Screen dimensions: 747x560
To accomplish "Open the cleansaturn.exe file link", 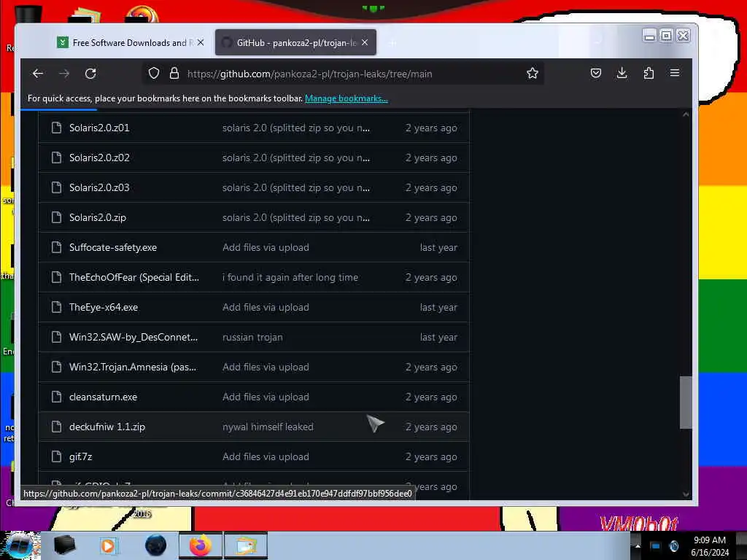I will coord(103,397).
